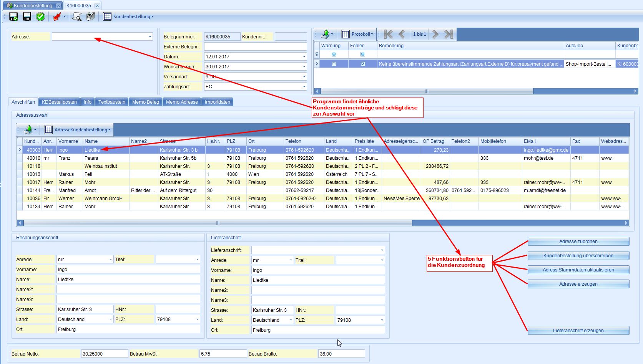Click the green checkmark confirm icon

tap(40, 17)
